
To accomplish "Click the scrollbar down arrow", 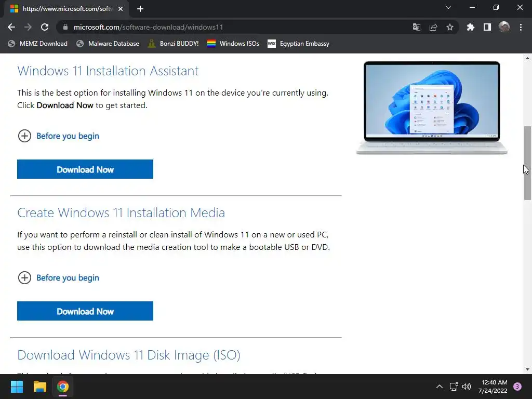I will click(x=527, y=369).
